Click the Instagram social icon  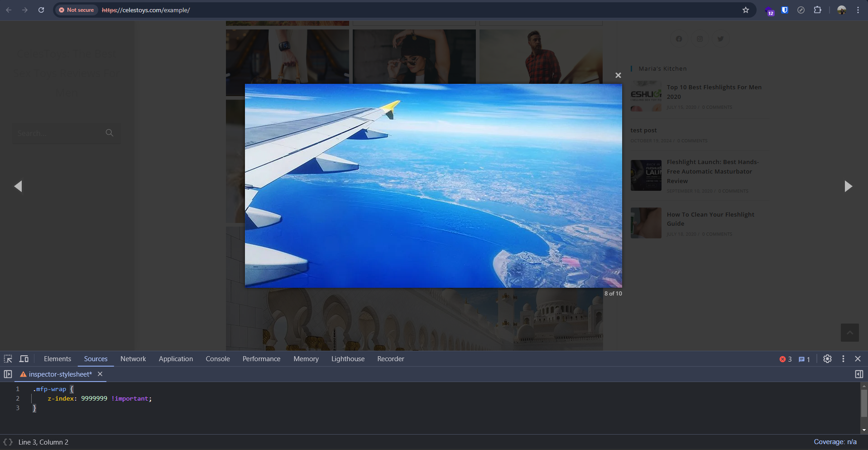[x=700, y=39]
